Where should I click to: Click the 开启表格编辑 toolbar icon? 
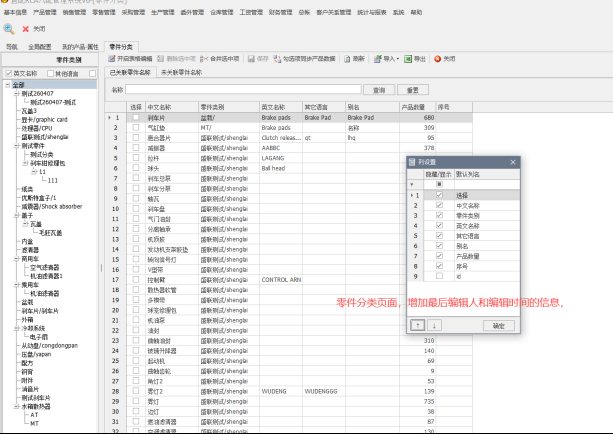112,59
